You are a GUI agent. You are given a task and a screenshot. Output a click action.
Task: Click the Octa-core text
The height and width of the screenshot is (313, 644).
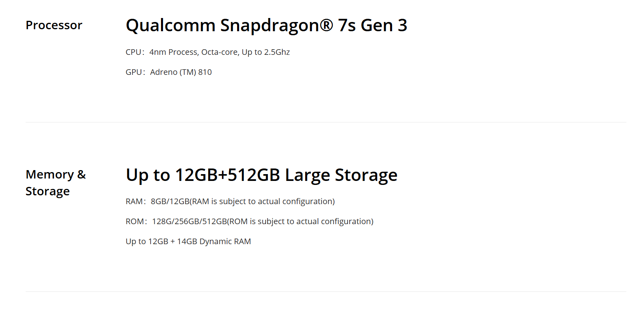[219, 52]
